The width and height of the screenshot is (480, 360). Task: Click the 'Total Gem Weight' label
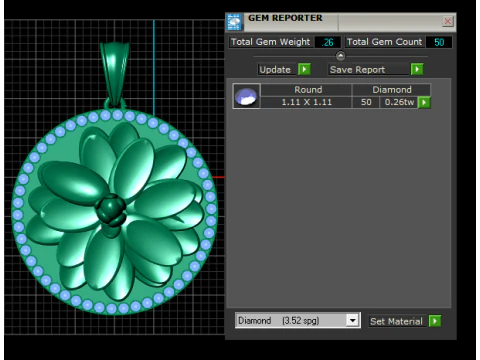tap(271, 42)
